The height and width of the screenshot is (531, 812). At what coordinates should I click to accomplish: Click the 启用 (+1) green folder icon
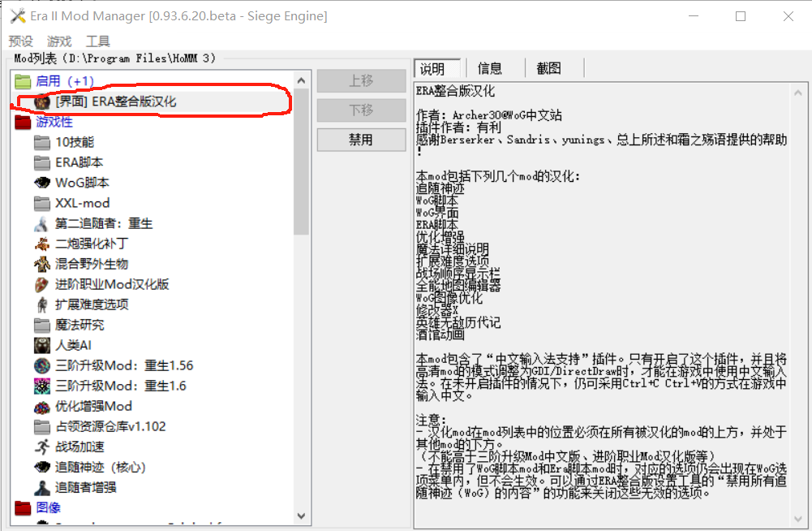pyautogui.click(x=23, y=81)
